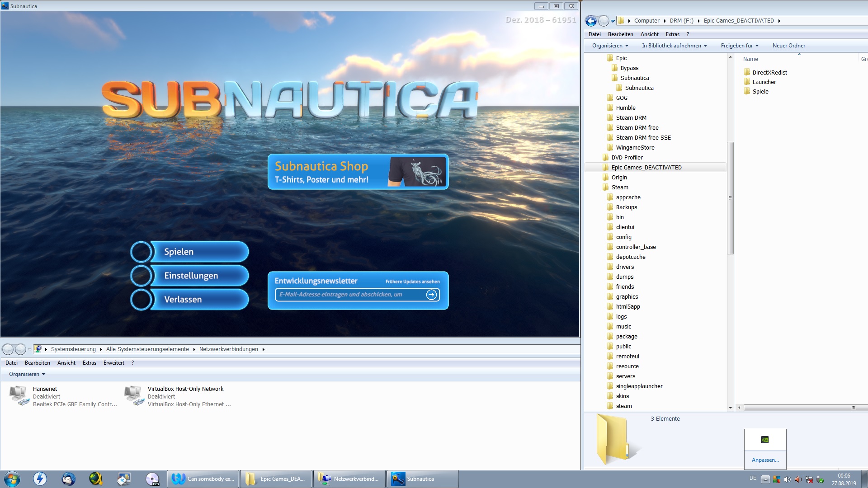The height and width of the screenshot is (488, 868).
Task: Click red speaker volume tray icon
Action: (798, 479)
